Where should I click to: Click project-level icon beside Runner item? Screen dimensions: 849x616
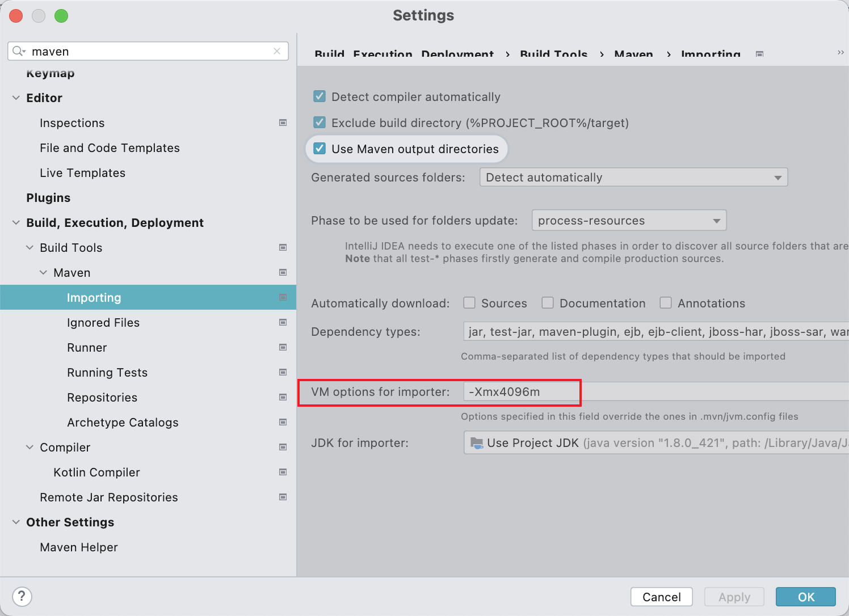[283, 348]
